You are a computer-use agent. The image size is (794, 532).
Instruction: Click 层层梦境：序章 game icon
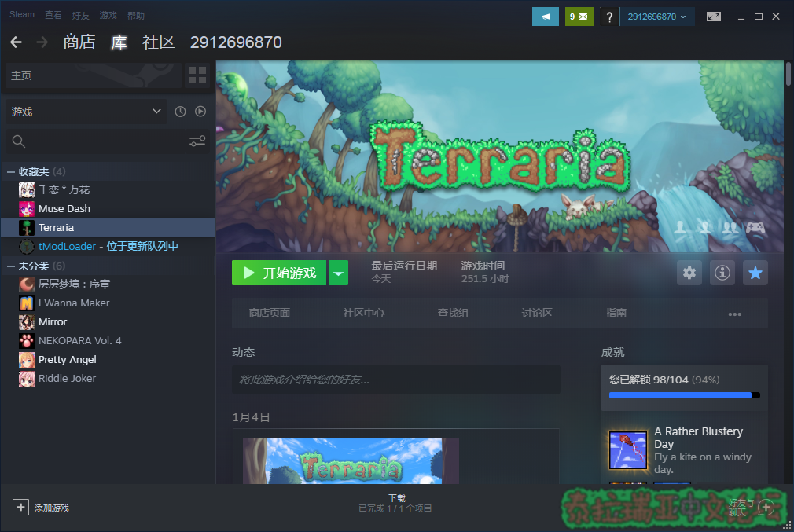coord(26,284)
